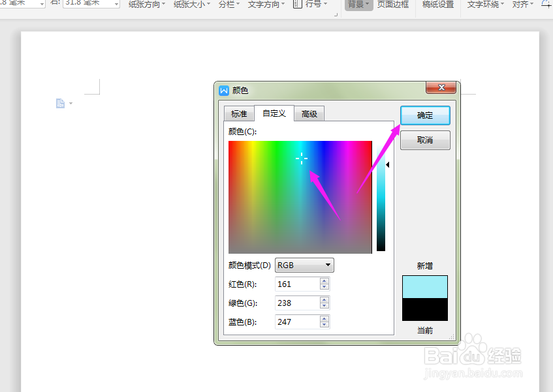Switch to the 高级 tab
The height and width of the screenshot is (392, 553).
[x=309, y=113]
